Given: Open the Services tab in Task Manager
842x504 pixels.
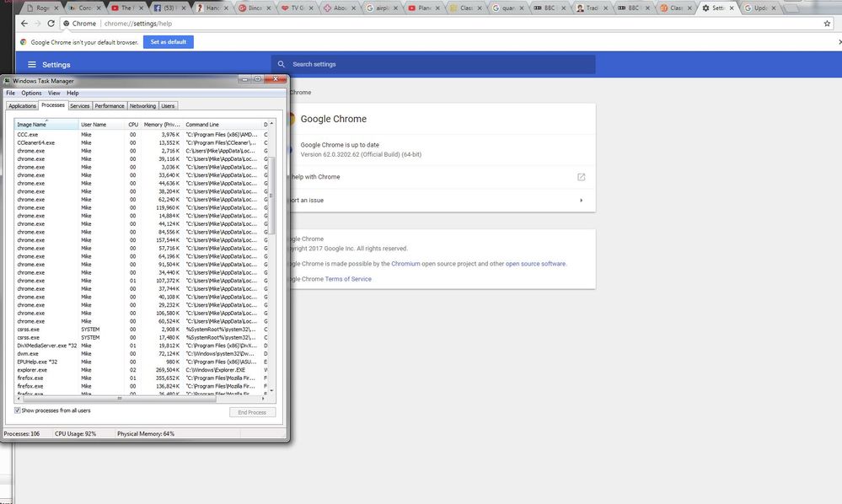Looking at the screenshot, I should (80, 106).
